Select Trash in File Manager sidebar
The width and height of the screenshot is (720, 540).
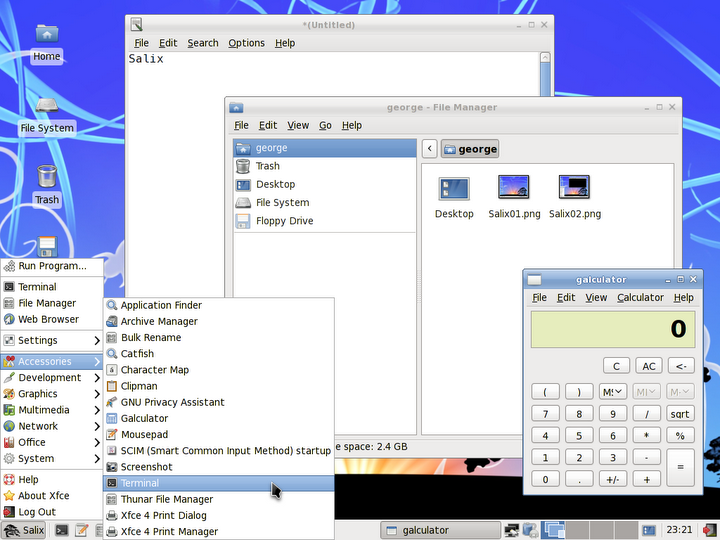[x=267, y=166]
